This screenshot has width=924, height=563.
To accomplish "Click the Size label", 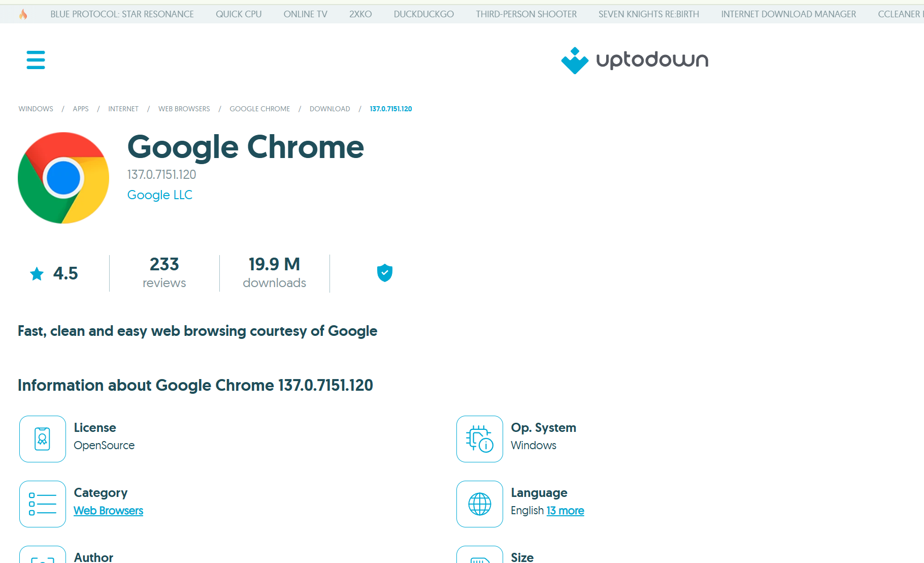I will click(x=522, y=557).
